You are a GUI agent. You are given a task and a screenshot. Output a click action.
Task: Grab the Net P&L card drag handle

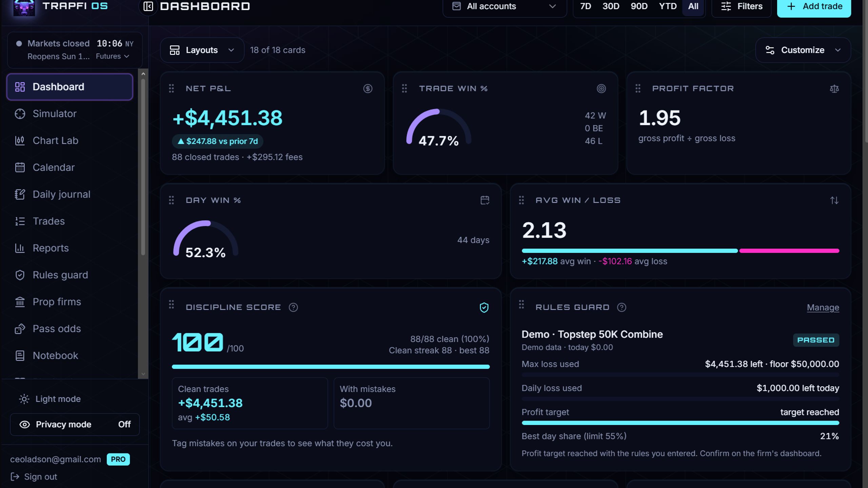pos(171,88)
